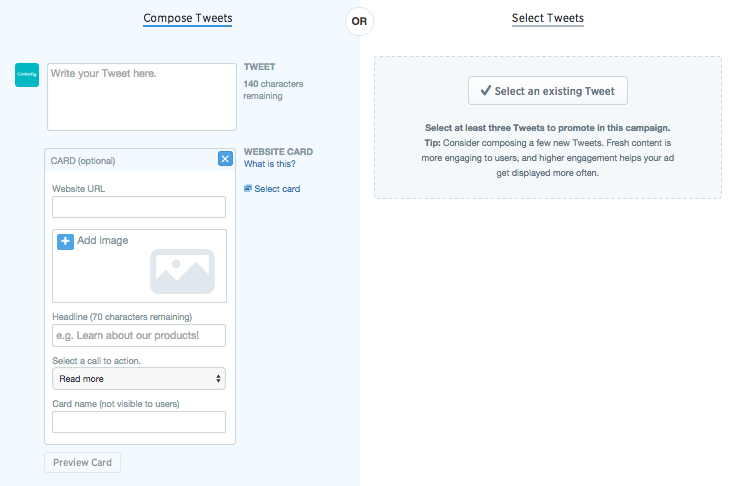Click the Write your Tweet here box
The image size is (735, 486).
142,97
